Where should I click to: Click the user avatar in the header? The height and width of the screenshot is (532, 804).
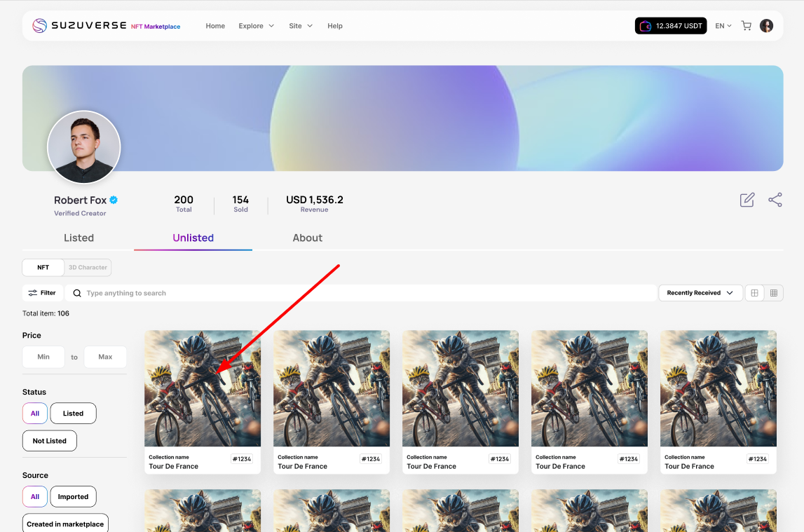point(766,26)
